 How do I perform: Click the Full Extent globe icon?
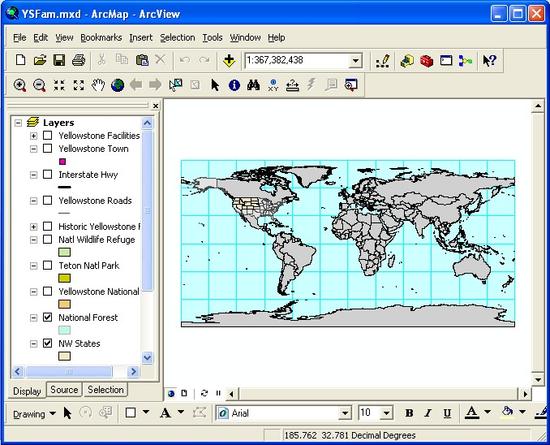pos(118,85)
